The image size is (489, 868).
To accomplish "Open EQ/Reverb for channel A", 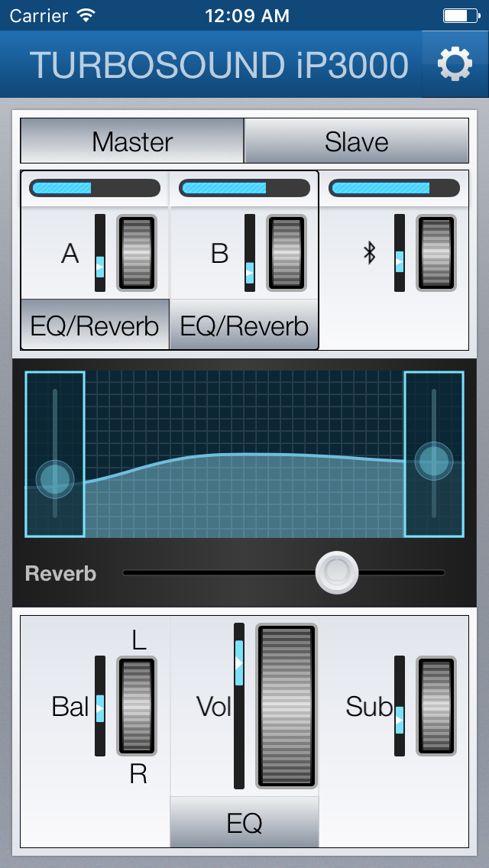I will point(95,325).
